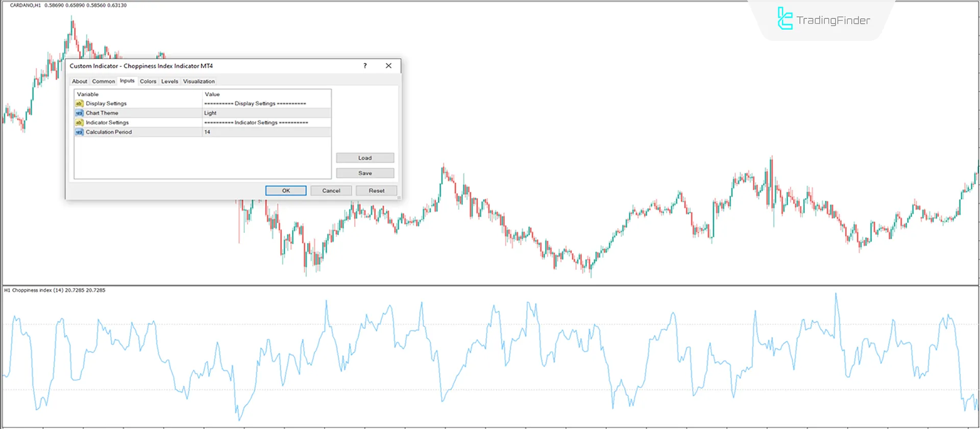980x429 pixels.
Task: Click the Display Settings string type icon
Action: 79,104
